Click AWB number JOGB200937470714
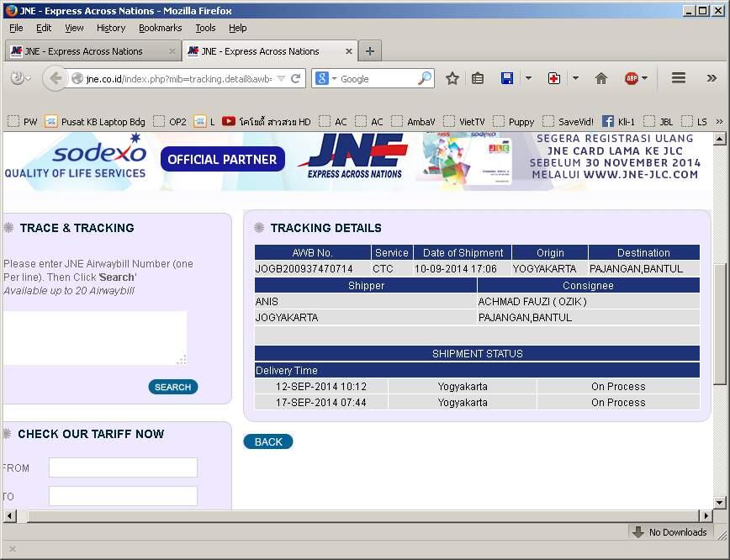Image resolution: width=730 pixels, height=560 pixels. tap(304, 268)
